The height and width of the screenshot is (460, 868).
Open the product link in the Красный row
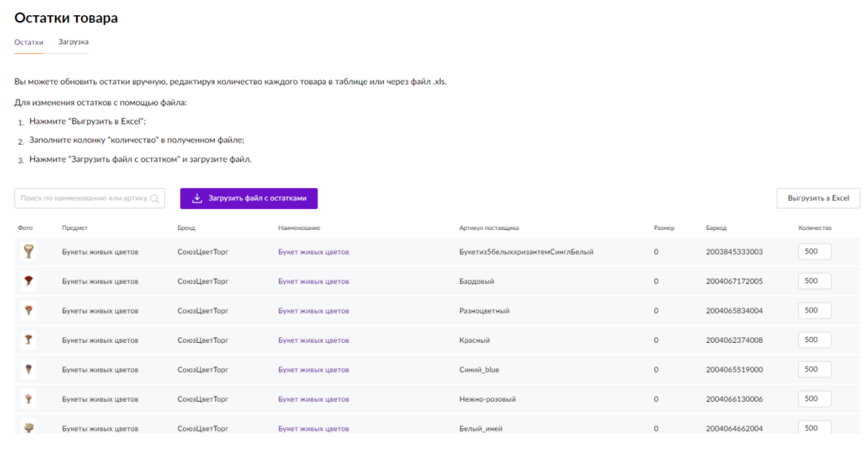point(313,340)
